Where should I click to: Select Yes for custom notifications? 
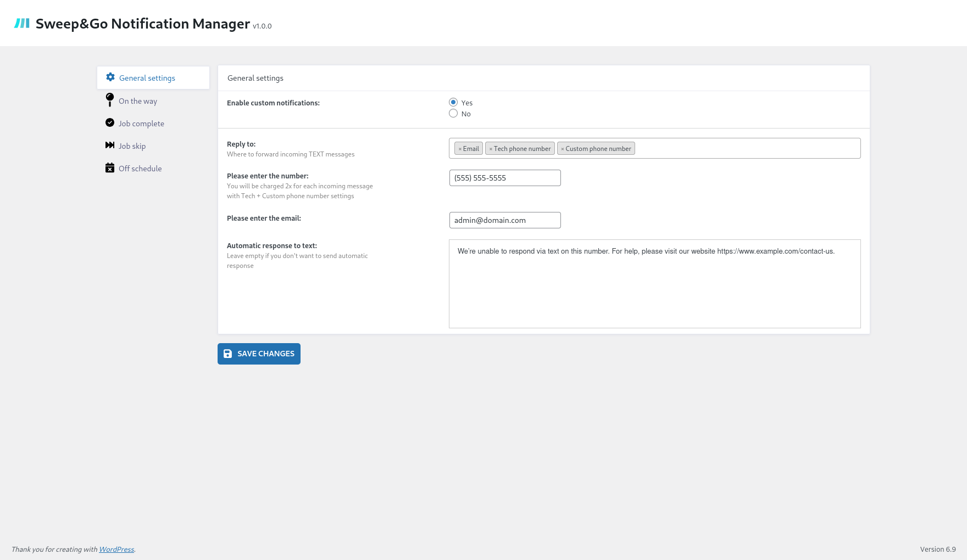(x=453, y=103)
